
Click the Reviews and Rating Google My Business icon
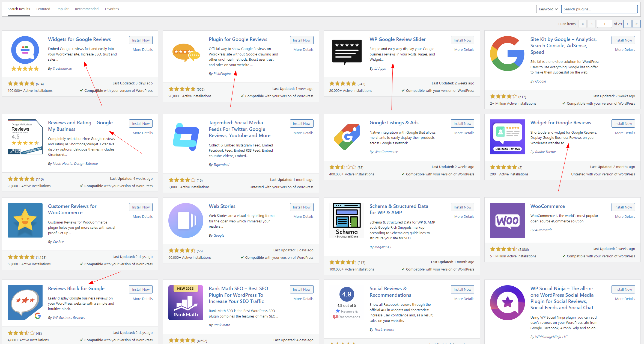pyautogui.click(x=25, y=137)
